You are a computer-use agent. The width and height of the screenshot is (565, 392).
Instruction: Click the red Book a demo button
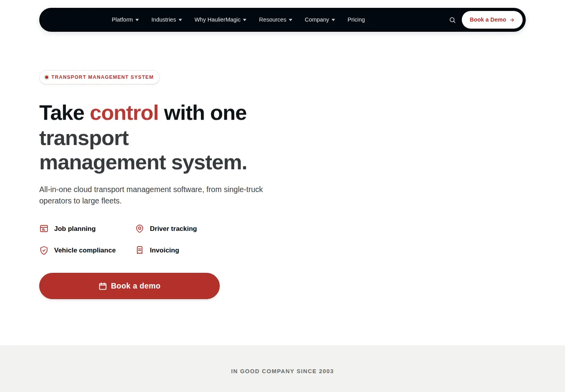tap(129, 286)
